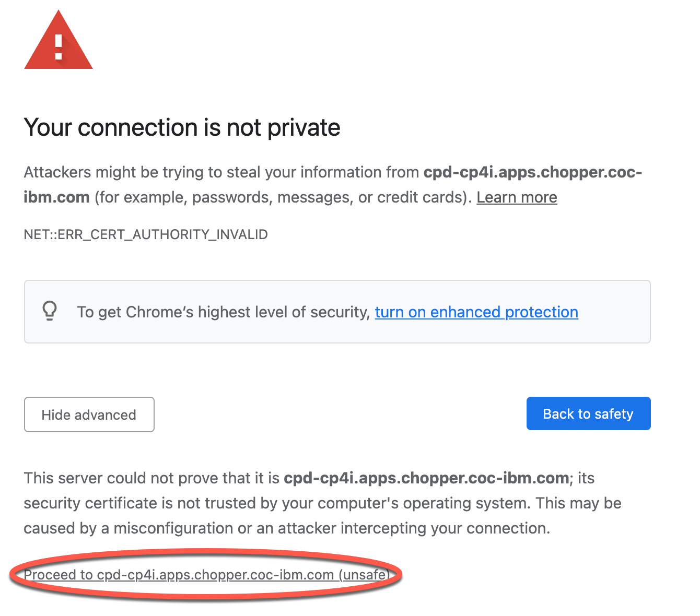Click the This server could not prove text
Image resolution: width=700 pixels, height=616 pixels.
[x=153, y=478]
